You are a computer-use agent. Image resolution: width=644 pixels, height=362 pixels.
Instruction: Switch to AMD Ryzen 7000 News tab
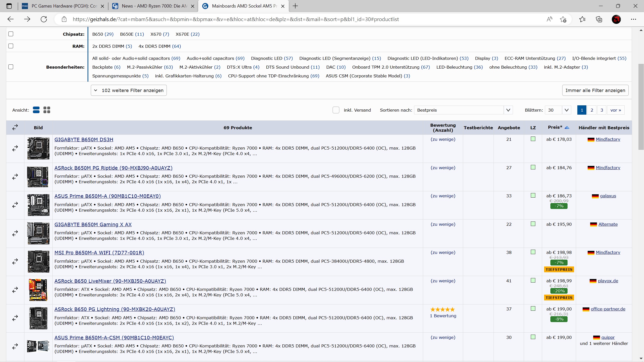(x=153, y=6)
